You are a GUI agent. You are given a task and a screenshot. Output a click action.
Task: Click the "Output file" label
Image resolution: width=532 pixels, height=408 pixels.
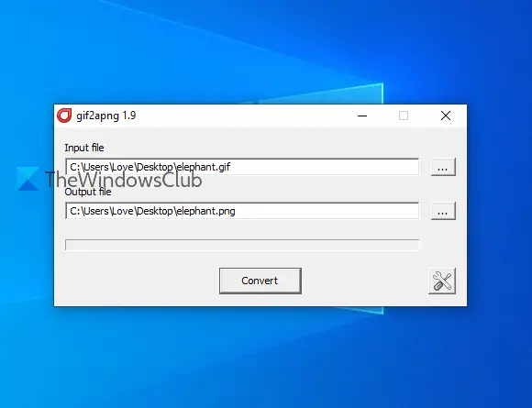click(88, 192)
